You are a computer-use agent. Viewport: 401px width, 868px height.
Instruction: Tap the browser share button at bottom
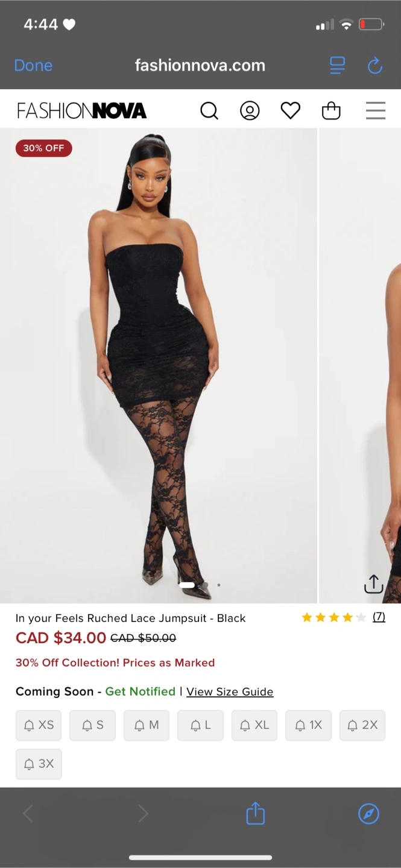pyautogui.click(x=256, y=813)
